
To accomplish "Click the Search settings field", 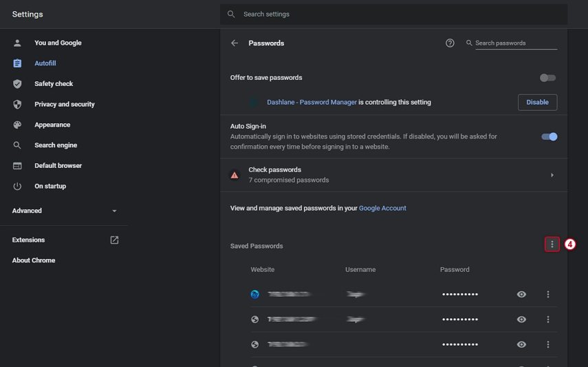I will [x=393, y=14].
